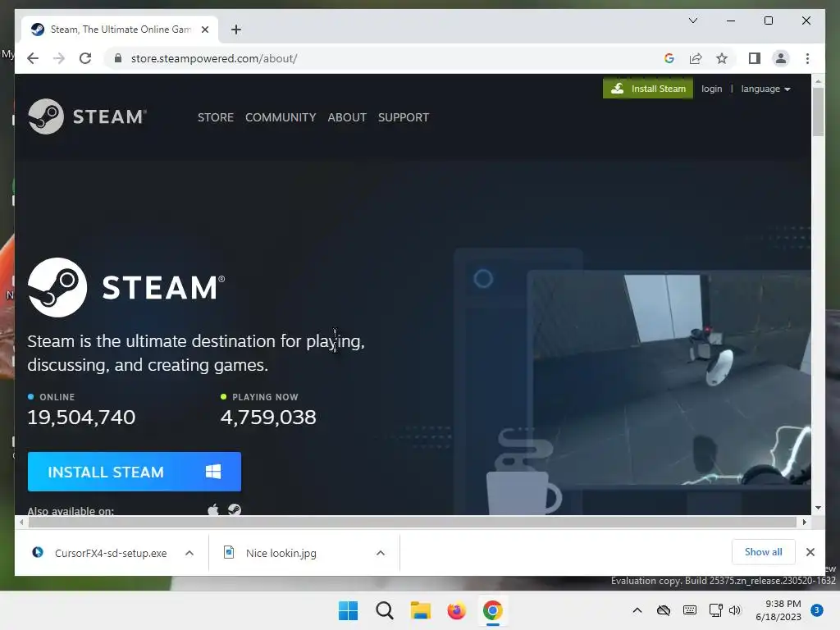Open options for CursorFX4-sd-setup.exe download
The height and width of the screenshot is (630, 840).
coord(189,553)
